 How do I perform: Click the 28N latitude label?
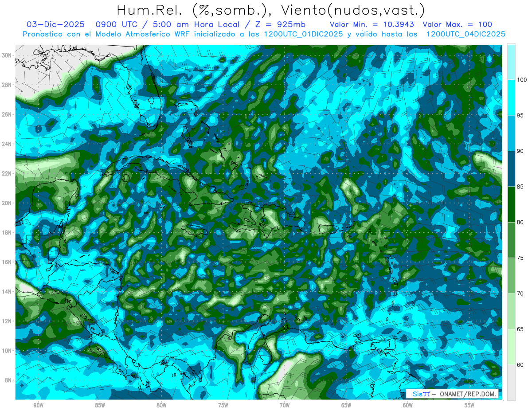coord(7,85)
